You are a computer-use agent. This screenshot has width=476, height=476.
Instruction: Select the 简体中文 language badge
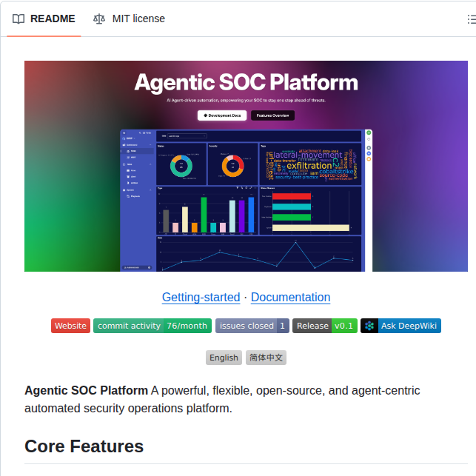click(x=267, y=358)
